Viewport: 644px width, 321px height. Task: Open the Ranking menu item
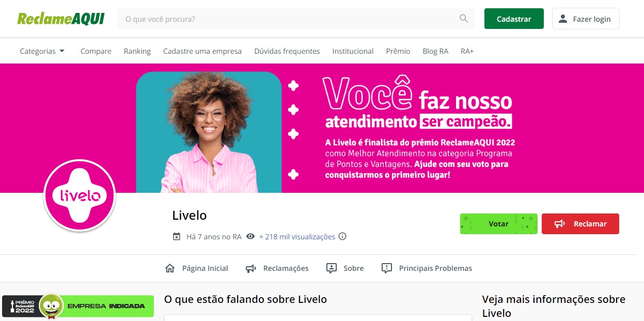pos(137,51)
